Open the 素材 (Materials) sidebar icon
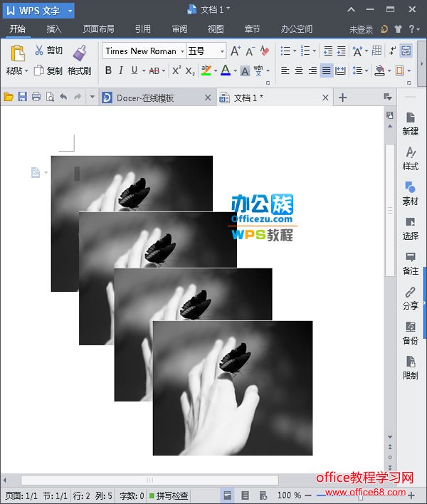The image size is (427, 504). point(410,192)
